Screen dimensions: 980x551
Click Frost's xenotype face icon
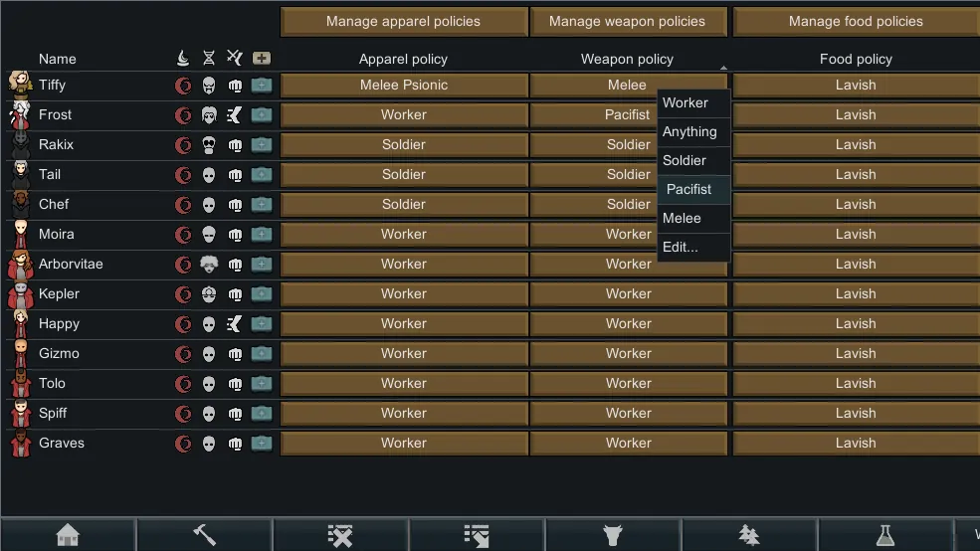[209, 115]
